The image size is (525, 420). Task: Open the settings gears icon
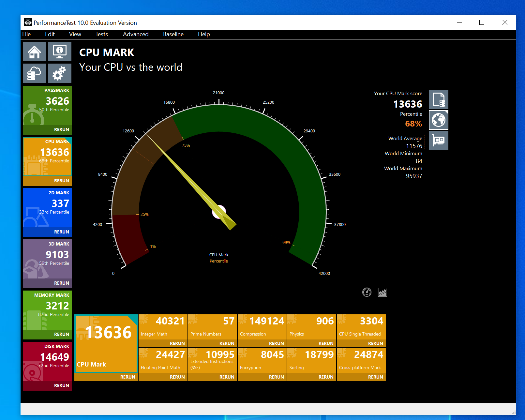coord(60,73)
